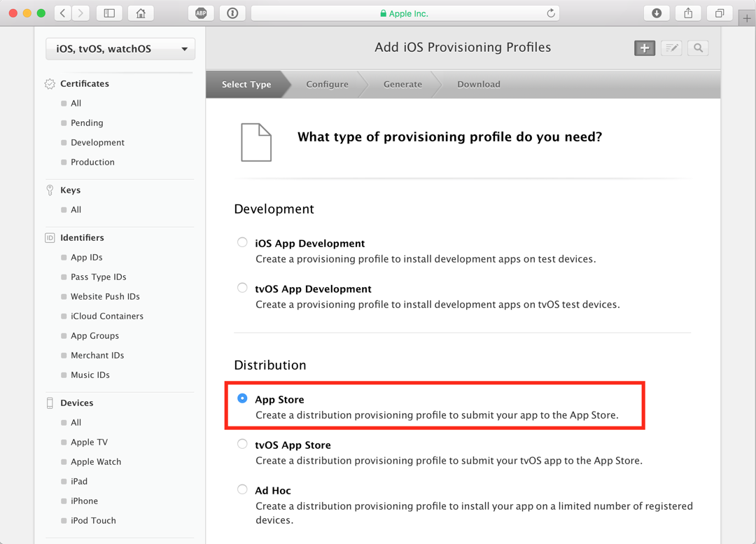Select Ad Hoc distribution radio button
The image size is (756, 544).
(x=242, y=489)
